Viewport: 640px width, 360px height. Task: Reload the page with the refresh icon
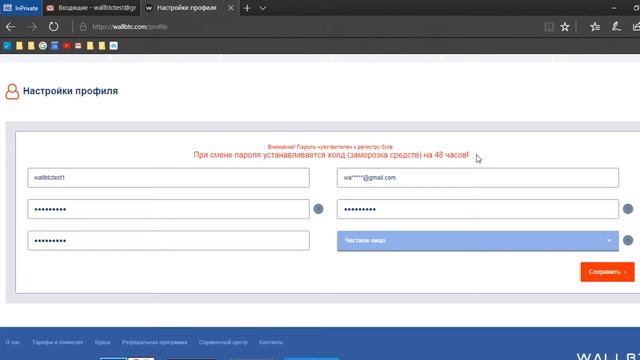tap(53, 27)
